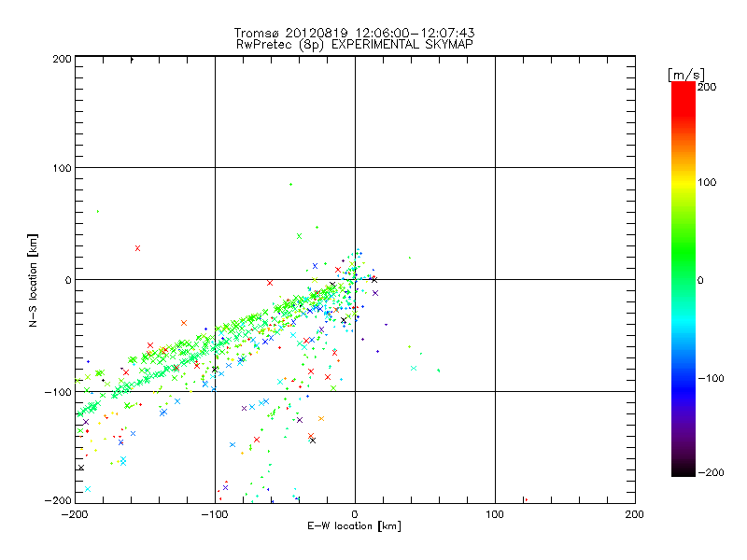The width and height of the screenshot is (747, 560).
Task: Click the "[m/s]" unit label above the color bar
Action: click(x=686, y=75)
